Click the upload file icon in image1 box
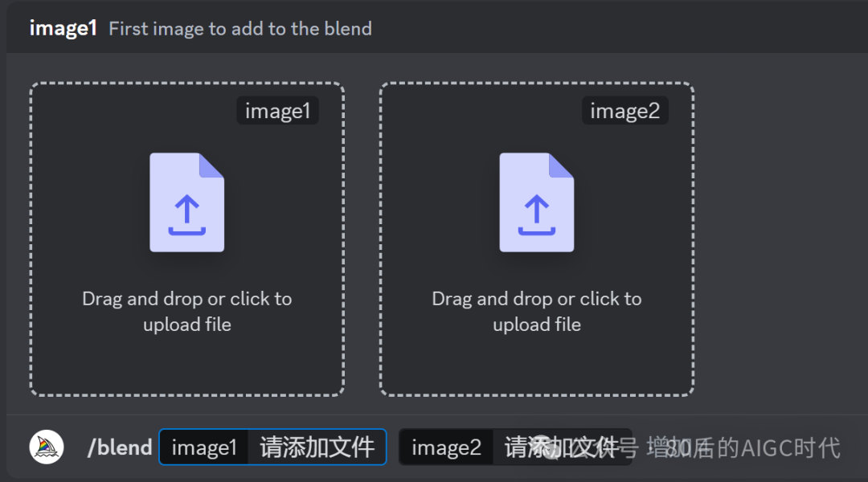The height and width of the screenshot is (482, 868). pyautogui.click(x=187, y=202)
